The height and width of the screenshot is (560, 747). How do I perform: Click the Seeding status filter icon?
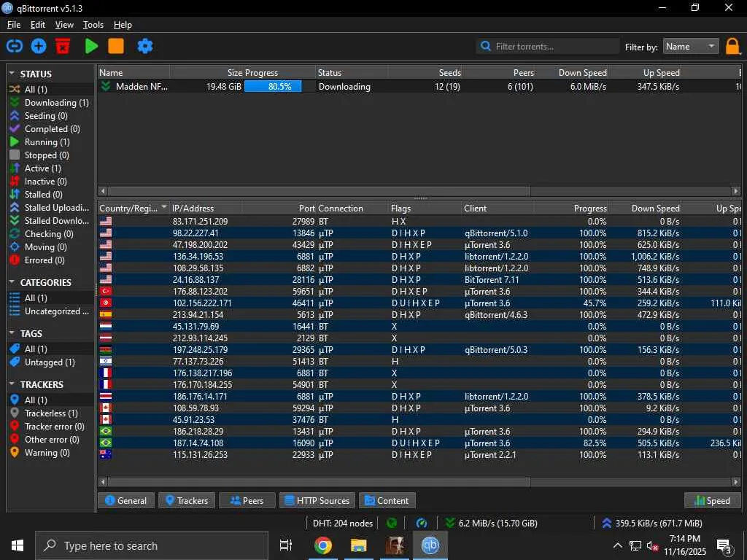15,116
